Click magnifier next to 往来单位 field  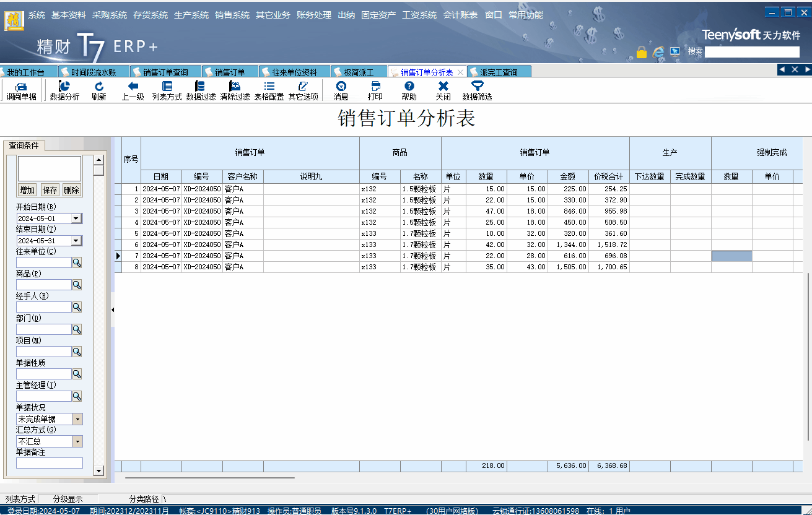77,262
